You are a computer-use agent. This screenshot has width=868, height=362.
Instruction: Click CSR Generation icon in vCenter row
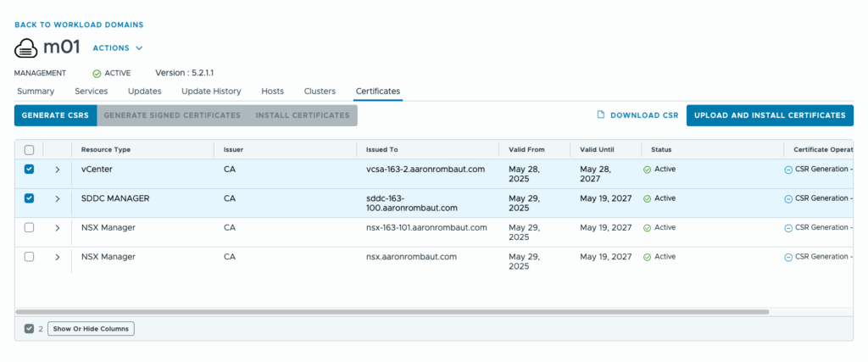pyautogui.click(x=788, y=170)
